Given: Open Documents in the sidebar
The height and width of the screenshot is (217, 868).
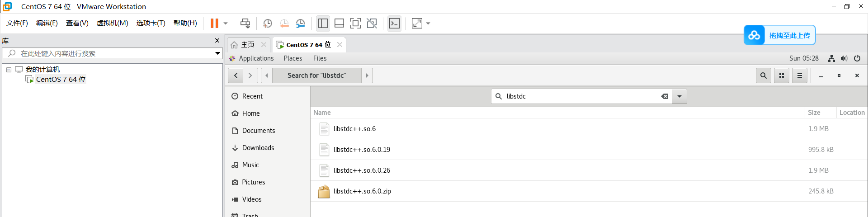Looking at the screenshot, I should pyautogui.click(x=268, y=131).
